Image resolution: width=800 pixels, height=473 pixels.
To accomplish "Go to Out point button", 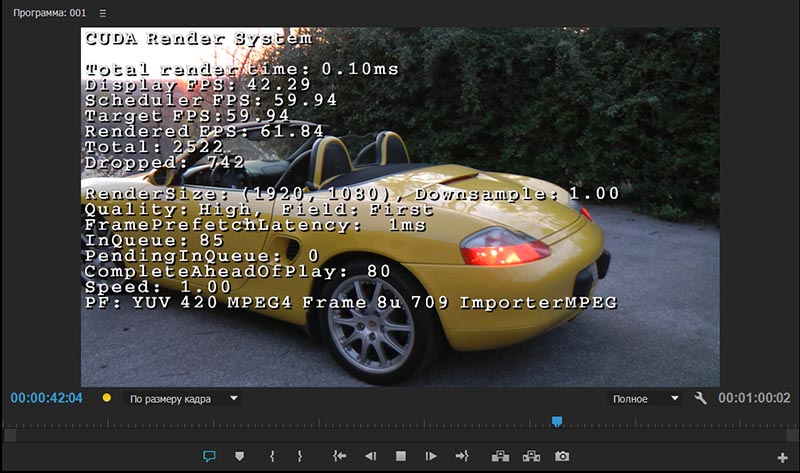I will click(x=462, y=456).
